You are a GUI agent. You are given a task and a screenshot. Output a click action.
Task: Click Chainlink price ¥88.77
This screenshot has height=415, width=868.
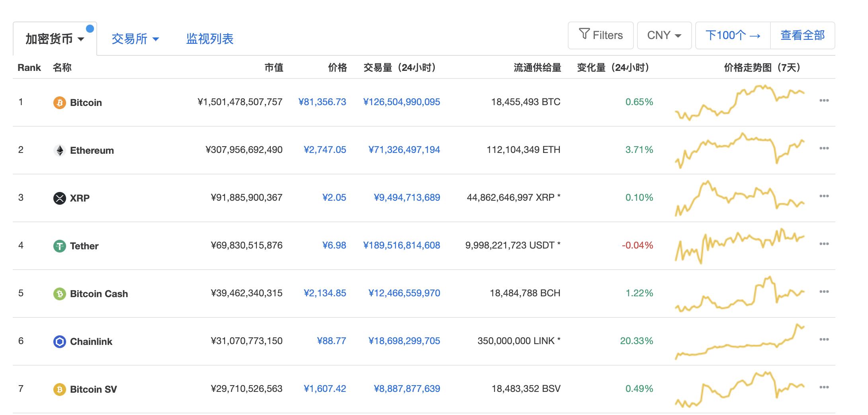click(x=332, y=341)
